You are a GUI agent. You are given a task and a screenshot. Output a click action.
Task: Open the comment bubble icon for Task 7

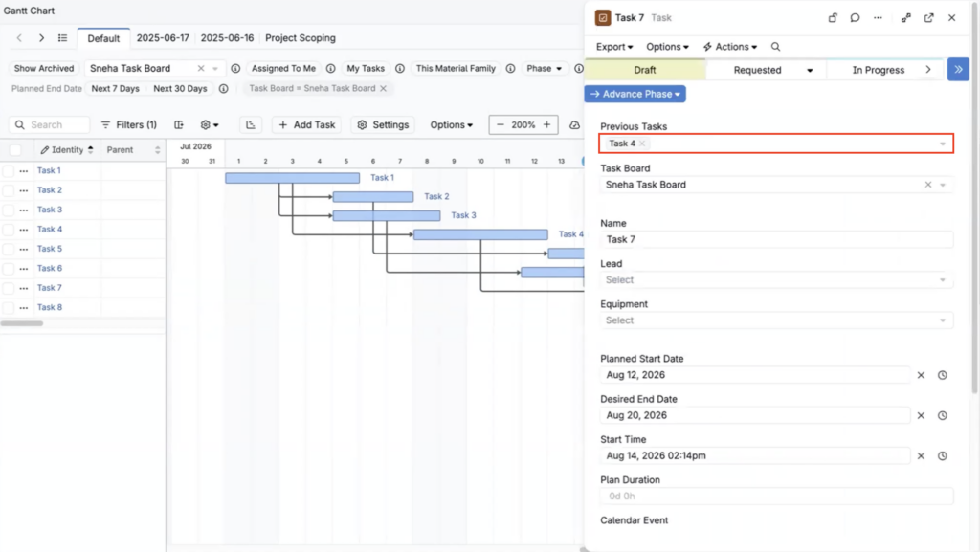pos(855,18)
